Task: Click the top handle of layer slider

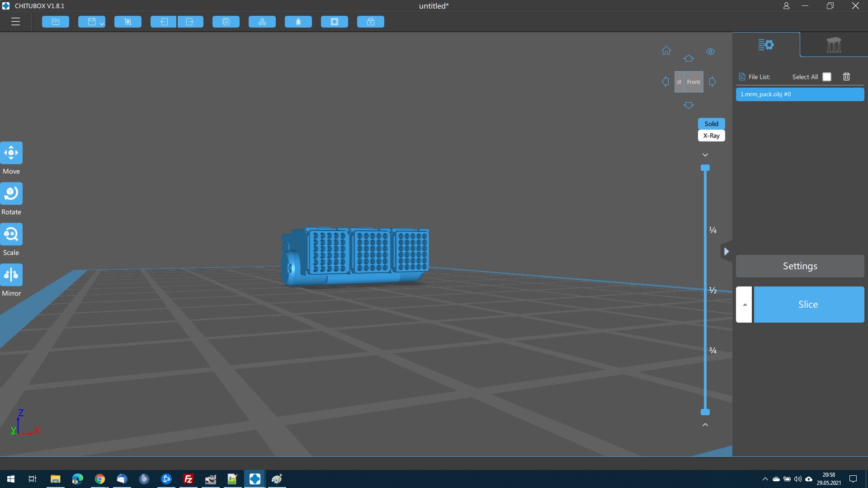Action: click(705, 168)
